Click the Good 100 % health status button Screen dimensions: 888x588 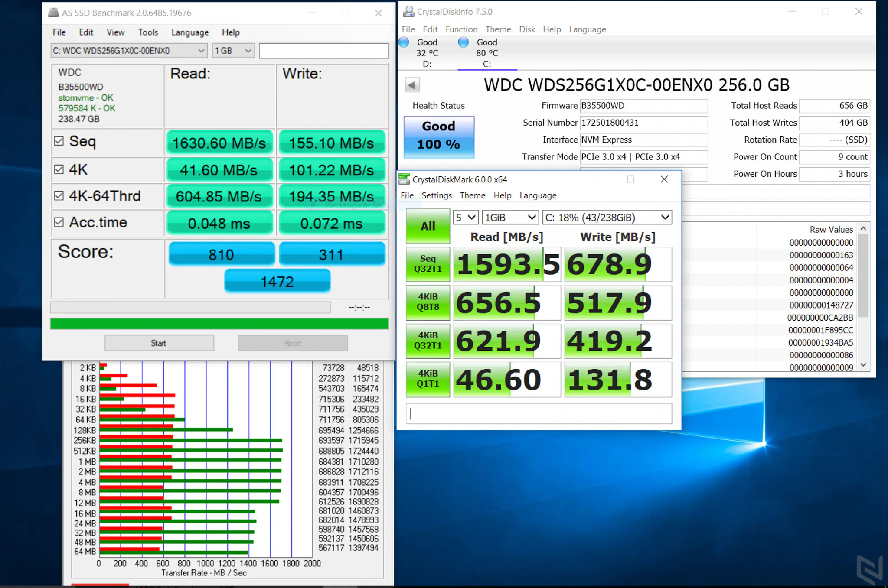[439, 136]
